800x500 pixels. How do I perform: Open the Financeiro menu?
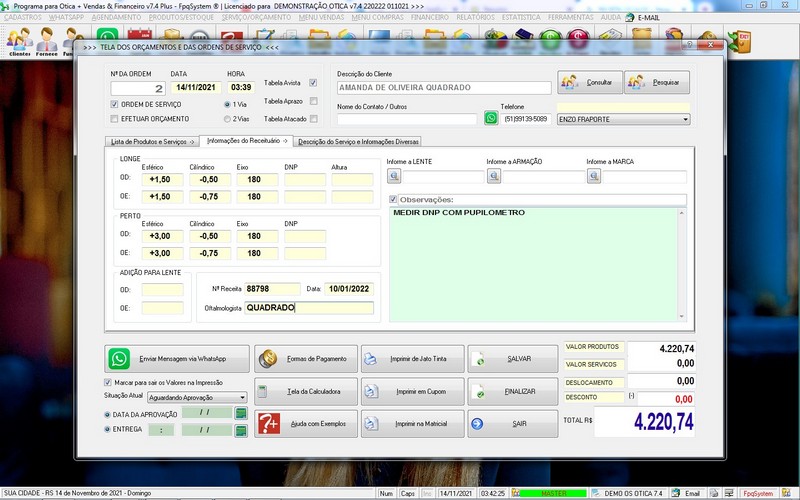[x=430, y=17]
